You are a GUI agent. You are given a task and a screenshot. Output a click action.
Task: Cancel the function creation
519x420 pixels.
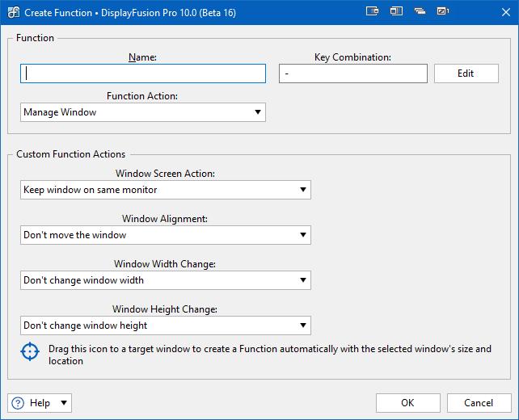pyautogui.click(x=479, y=403)
